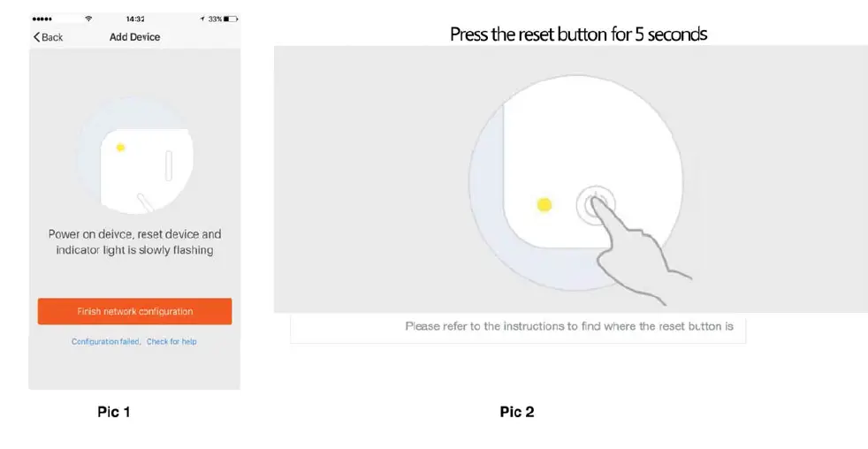Click the Wi-Fi status icon

click(88, 18)
